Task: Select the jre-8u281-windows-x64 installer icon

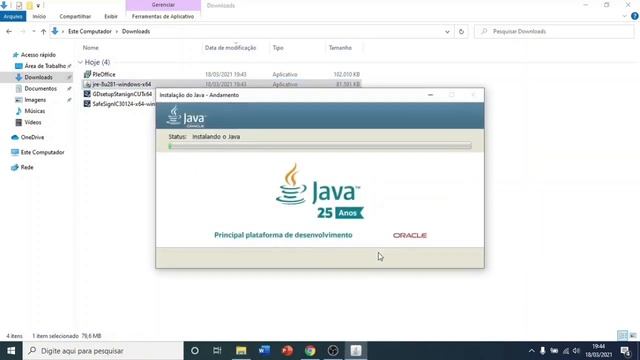Action: point(87,84)
